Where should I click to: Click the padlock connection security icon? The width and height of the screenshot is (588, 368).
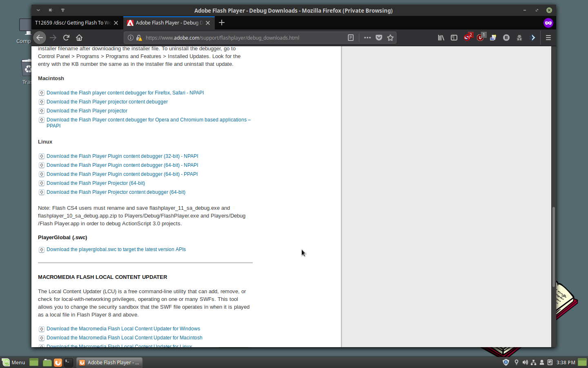pos(139,38)
